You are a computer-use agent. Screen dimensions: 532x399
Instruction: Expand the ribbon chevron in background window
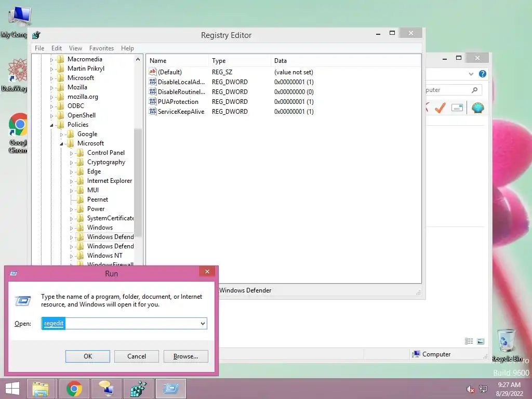tap(471, 74)
